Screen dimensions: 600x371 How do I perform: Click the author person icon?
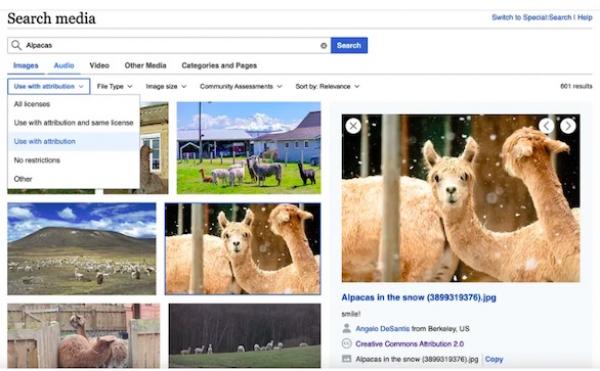coord(346,328)
